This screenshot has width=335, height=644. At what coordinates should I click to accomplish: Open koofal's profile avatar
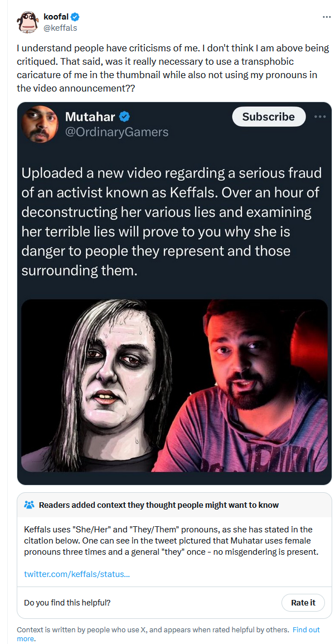[28, 22]
